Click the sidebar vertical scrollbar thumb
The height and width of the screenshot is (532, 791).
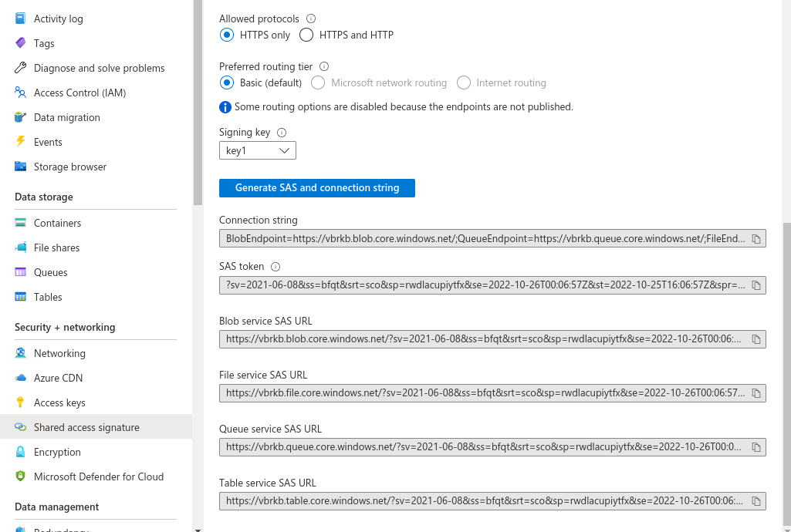point(198,103)
